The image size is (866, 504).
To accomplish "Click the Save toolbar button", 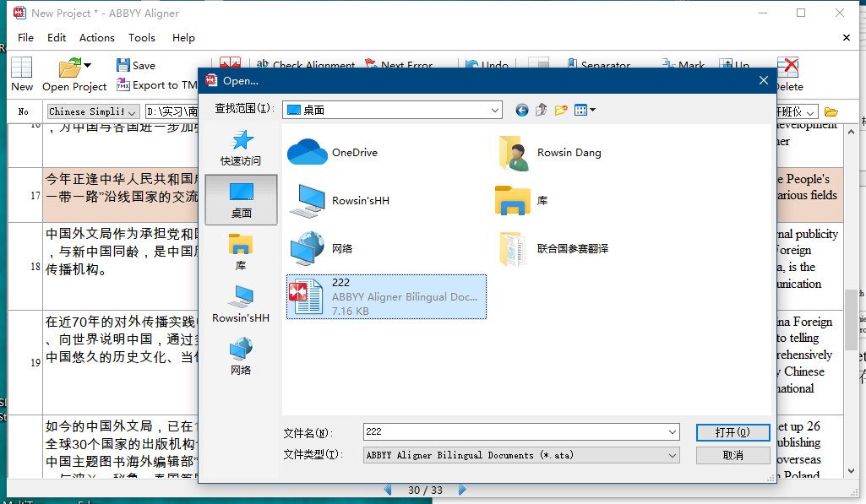I will pyautogui.click(x=136, y=66).
